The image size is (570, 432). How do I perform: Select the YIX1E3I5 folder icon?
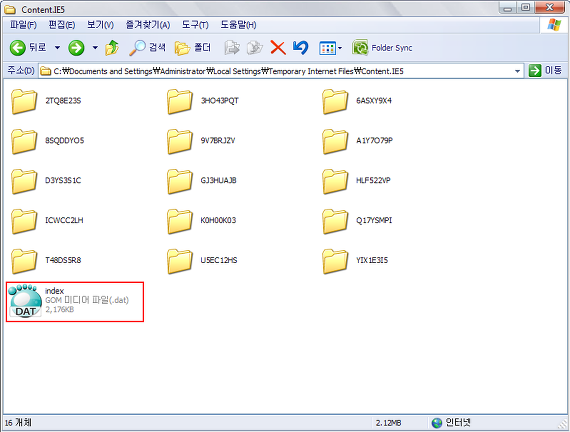click(335, 261)
